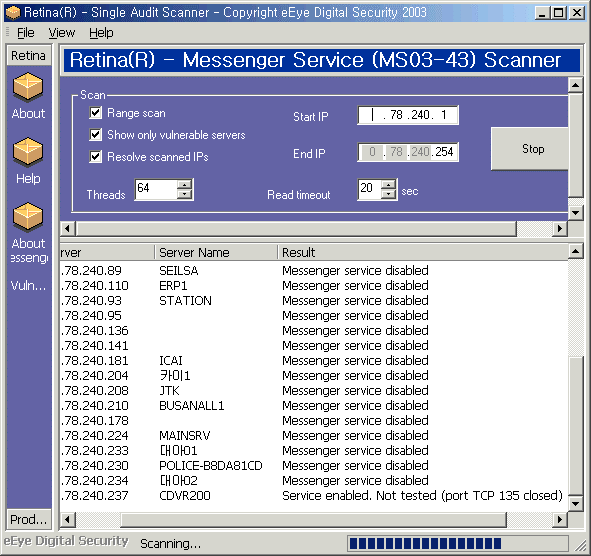Toggle Show only vulnerable servers checkbox
The width and height of the screenshot is (591, 556).
[95, 135]
